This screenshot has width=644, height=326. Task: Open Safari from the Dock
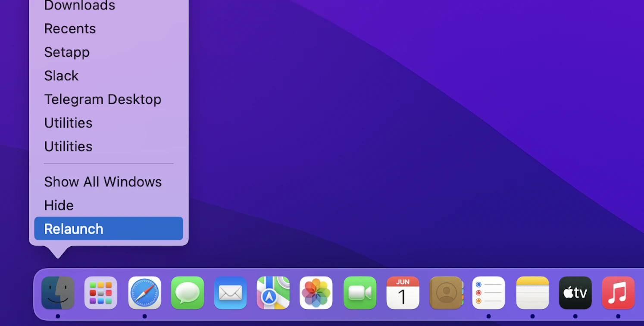click(144, 293)
